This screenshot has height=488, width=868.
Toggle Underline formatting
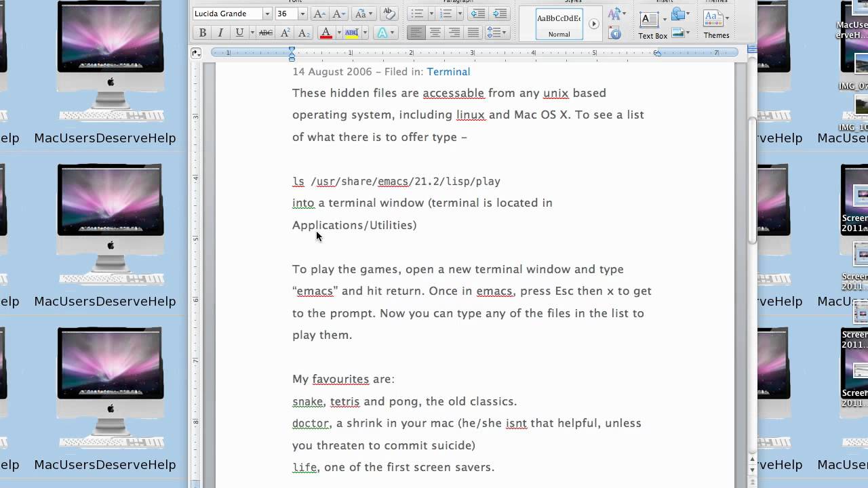click(239, 33)
